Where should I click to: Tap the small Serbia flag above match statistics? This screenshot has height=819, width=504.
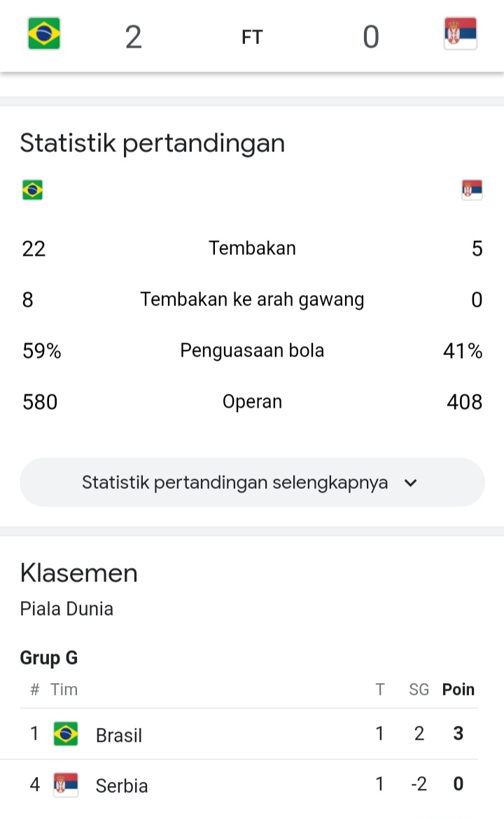click(x=472, y=190)
